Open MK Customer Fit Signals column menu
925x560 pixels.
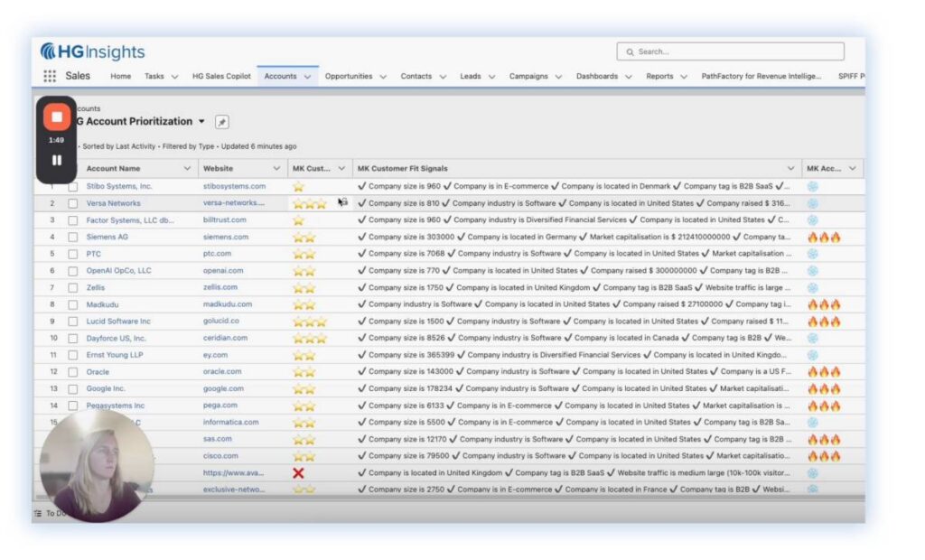click(790, 169)
